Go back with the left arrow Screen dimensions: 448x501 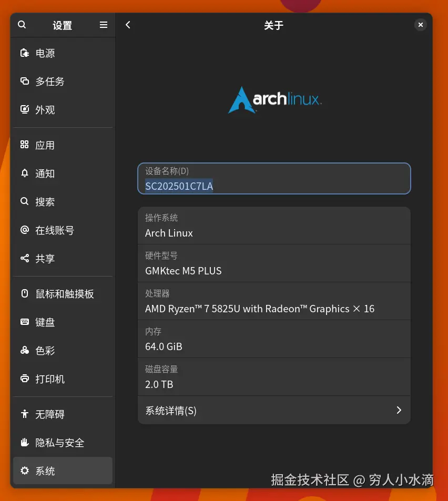pos(128,25)
